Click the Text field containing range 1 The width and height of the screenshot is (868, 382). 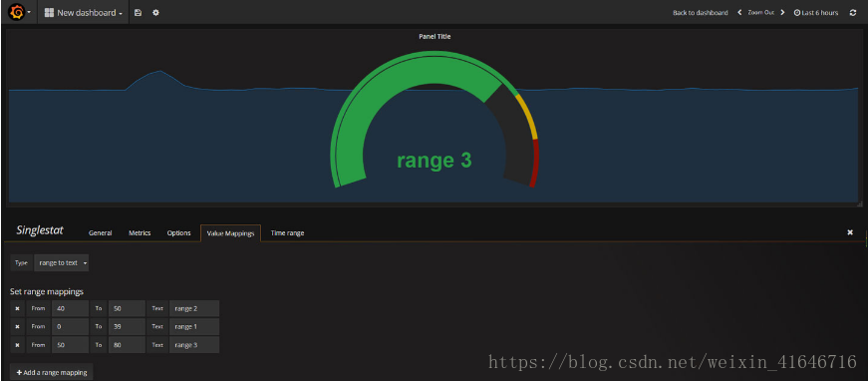pos(194,326)
